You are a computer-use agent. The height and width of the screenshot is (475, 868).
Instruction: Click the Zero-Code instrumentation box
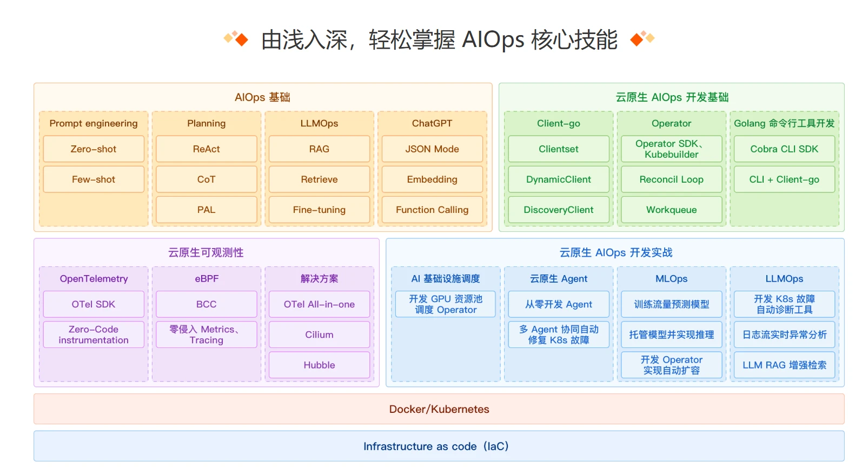94,334
